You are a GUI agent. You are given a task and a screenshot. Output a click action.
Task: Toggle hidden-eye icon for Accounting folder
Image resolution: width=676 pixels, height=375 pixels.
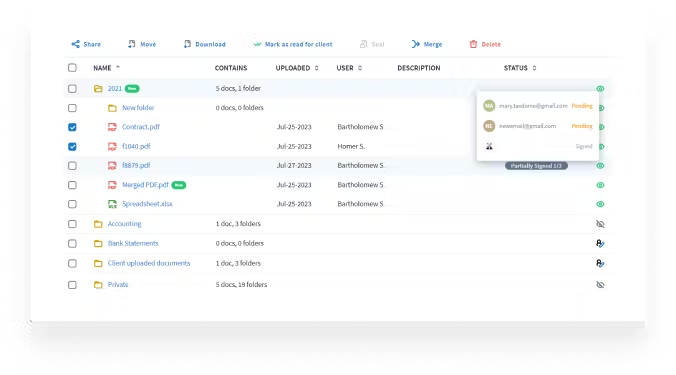(600, 224)
